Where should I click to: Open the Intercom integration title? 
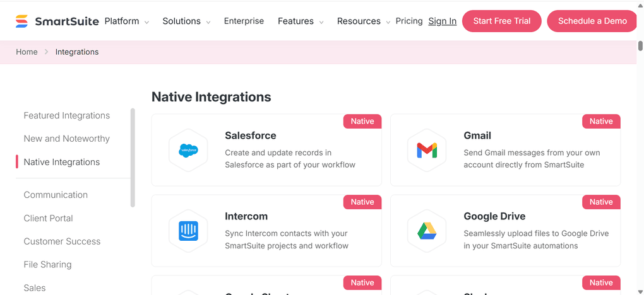coord(246,216)
